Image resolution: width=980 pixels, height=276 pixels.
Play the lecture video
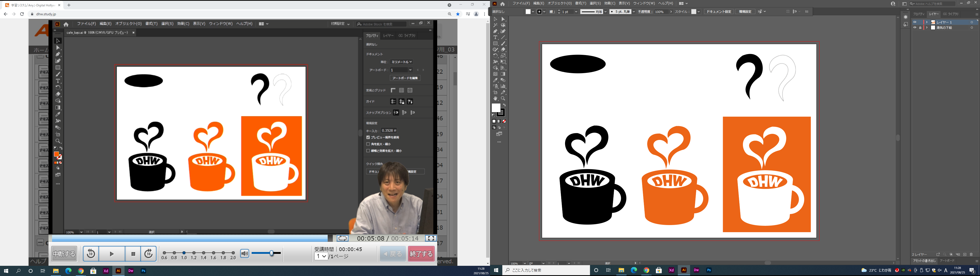coord(112,254)
